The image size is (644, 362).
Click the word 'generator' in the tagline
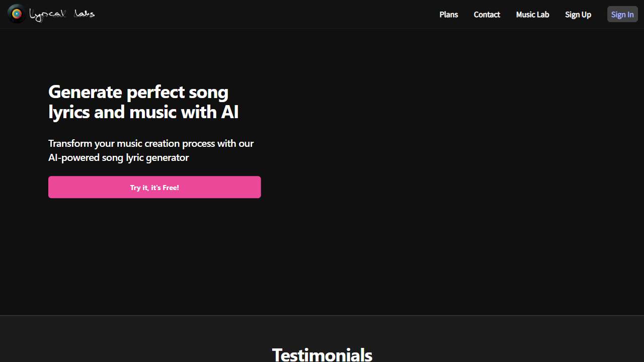pos(168,157)
